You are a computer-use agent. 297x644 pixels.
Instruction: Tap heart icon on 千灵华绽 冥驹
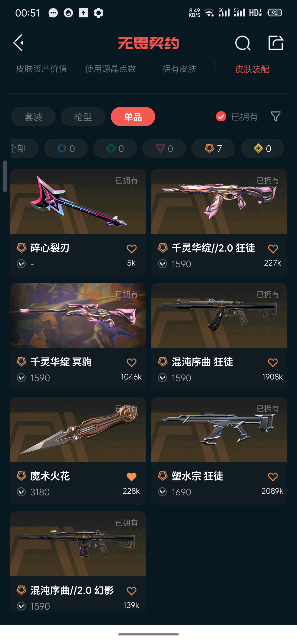[131, 362]
